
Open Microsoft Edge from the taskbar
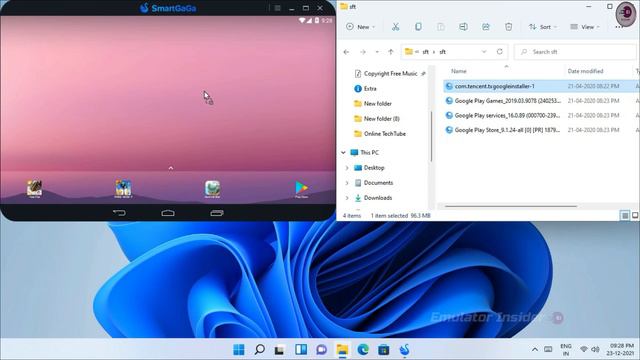[x=363, y=350]
